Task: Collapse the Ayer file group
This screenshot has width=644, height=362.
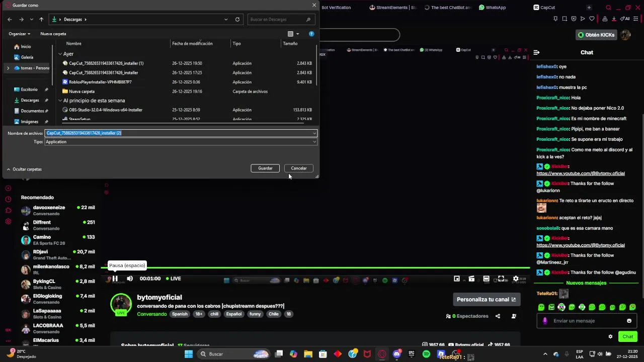Action: pos(60,54)
